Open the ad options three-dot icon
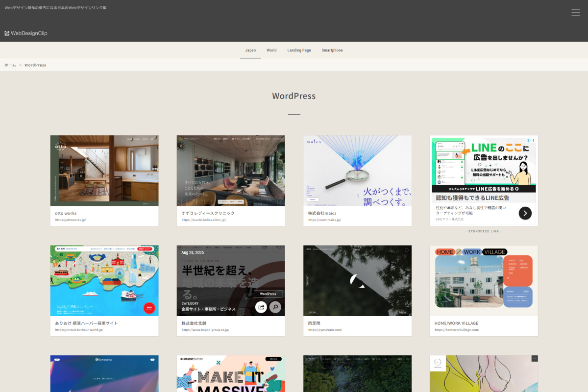Image resolution: width=588 pixels, height=392 pixels. tap(533, 140)
